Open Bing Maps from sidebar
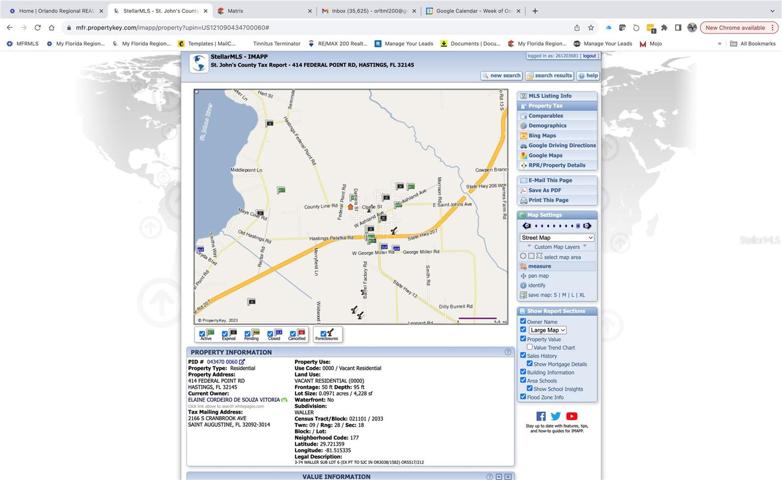The image size is (782, 480). tap(542, 136)
